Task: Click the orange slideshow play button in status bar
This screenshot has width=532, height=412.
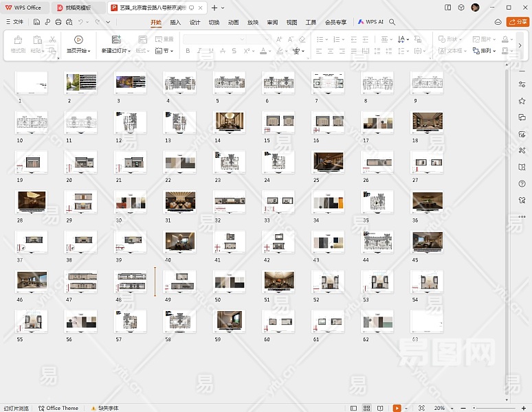Action: click(397, 408)
